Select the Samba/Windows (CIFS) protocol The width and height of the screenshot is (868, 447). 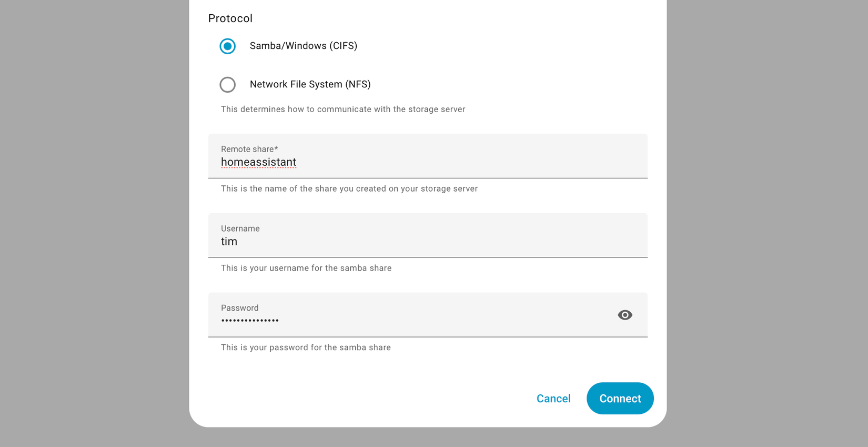coord(227,46)
